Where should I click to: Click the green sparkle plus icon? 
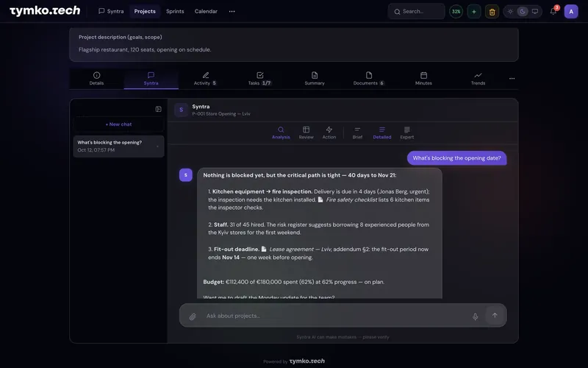474,12
